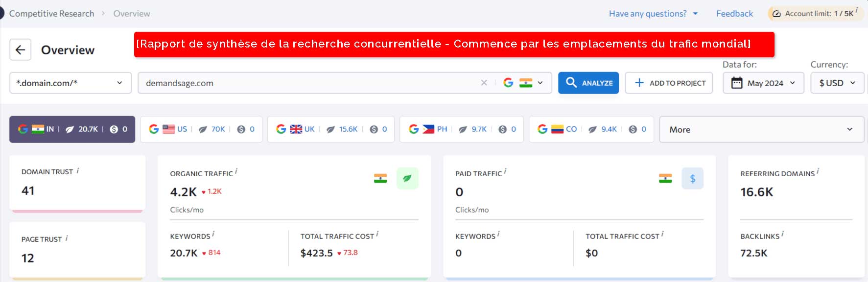The image size is (868, 282).
Task: Select the PH region tab
Action: point(462,129)
